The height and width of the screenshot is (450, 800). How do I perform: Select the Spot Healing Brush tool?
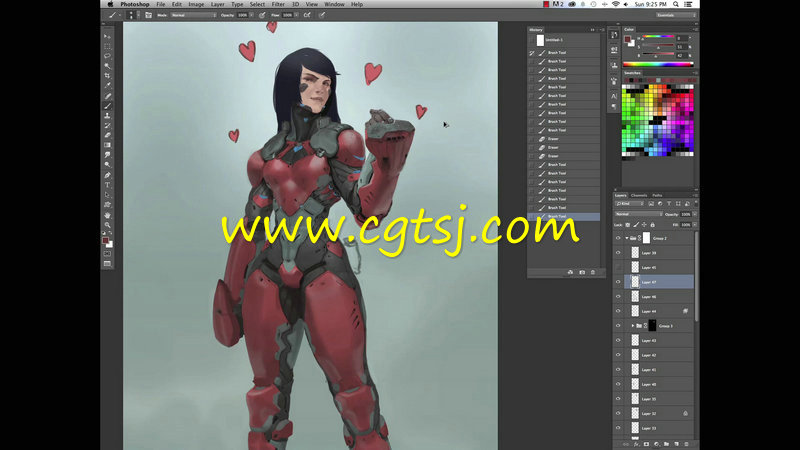tap(107, 96)
